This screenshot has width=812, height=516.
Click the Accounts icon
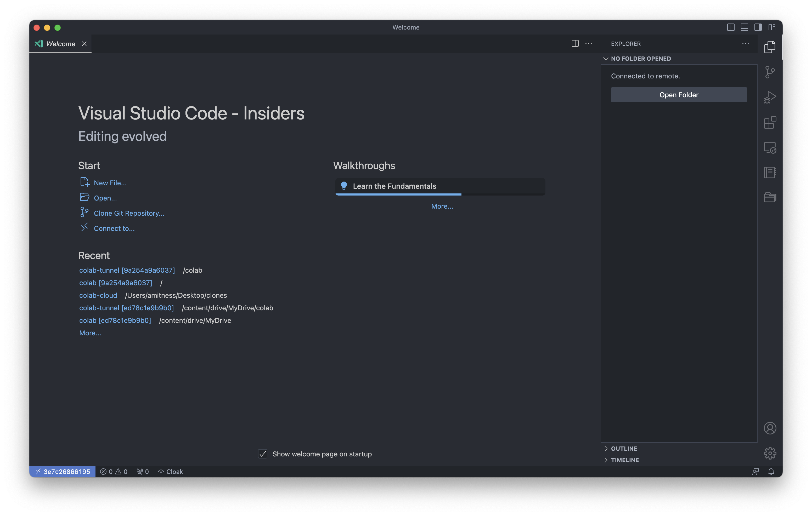pyautogui.click(x=770, y=428)
